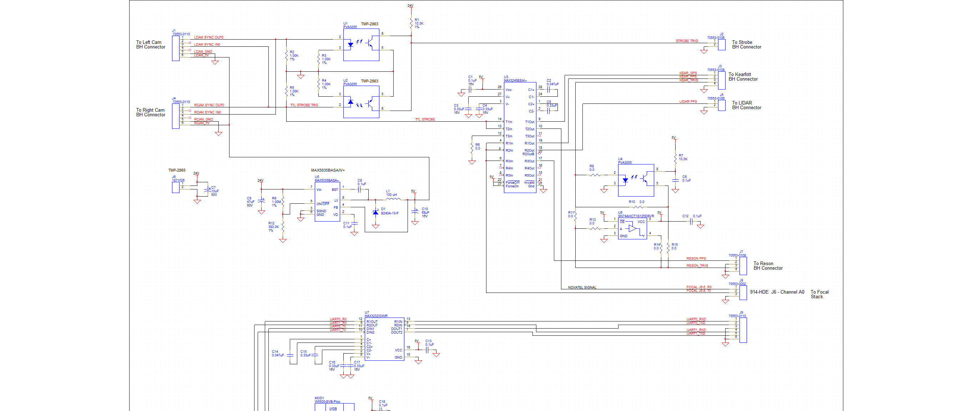The width and height of the screenshot is (980, 411).
Task: Click resistor R12 383.0K symbol
Action: 283,227
